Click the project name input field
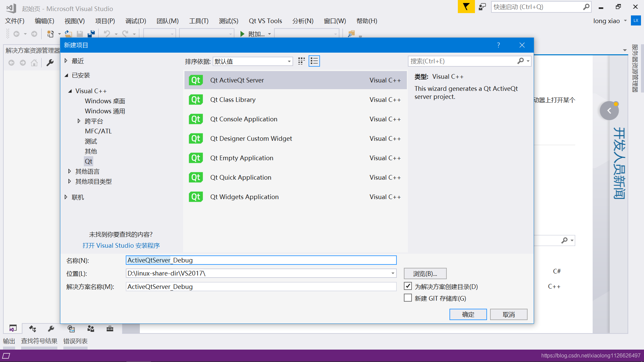 tap(261, 260)
